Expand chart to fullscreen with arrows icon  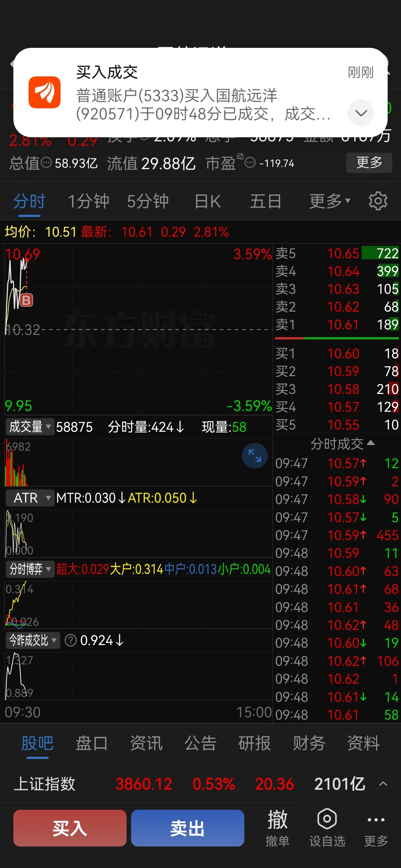(x=255, y=456)
